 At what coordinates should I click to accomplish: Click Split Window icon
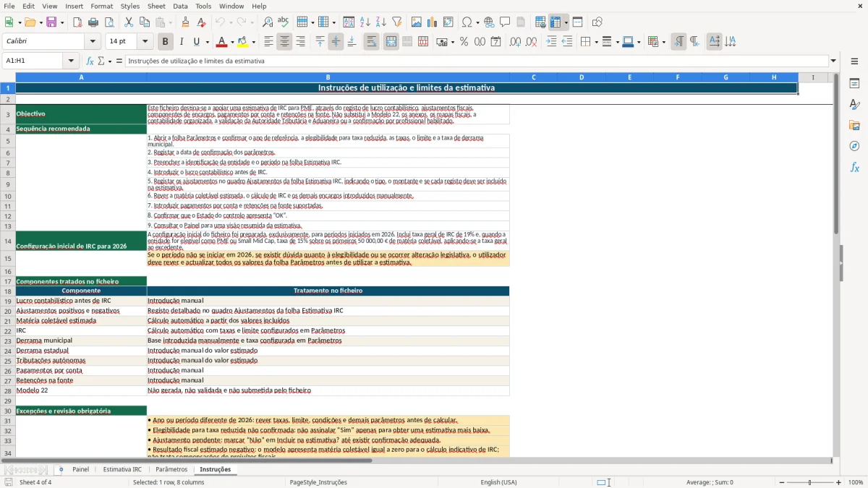pyautogui.click(x=578, y=22)
